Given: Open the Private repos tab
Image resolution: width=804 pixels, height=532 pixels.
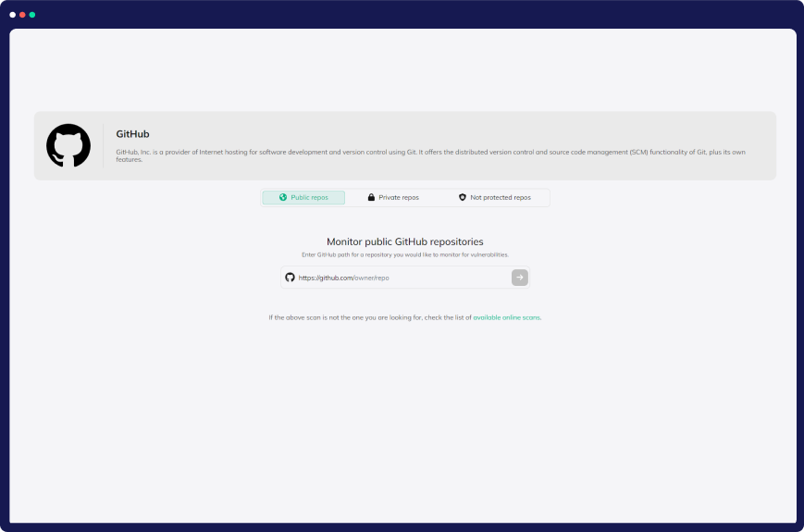Looking at the screenshot, I should [398, 197].
